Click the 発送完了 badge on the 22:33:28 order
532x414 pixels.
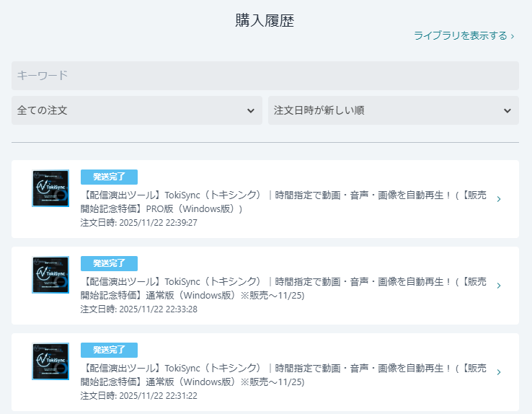pyautogui.click(x=110, y=263)
